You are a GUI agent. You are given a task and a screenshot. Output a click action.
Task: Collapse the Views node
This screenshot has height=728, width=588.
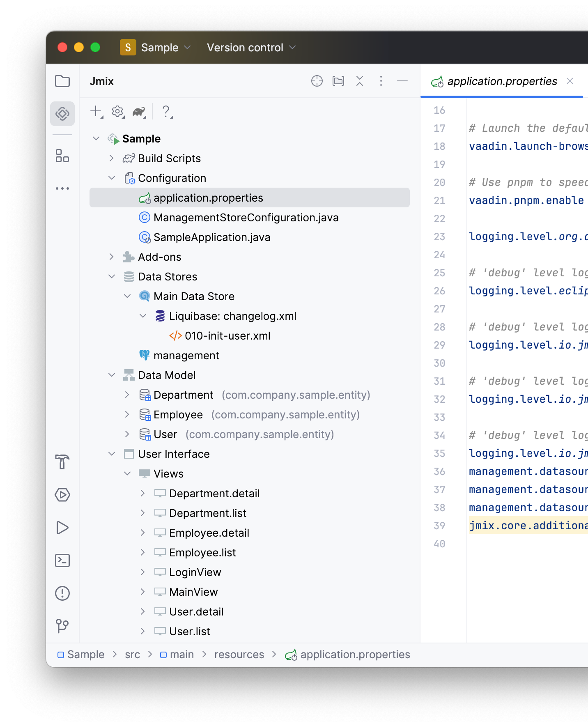(127, 473)
